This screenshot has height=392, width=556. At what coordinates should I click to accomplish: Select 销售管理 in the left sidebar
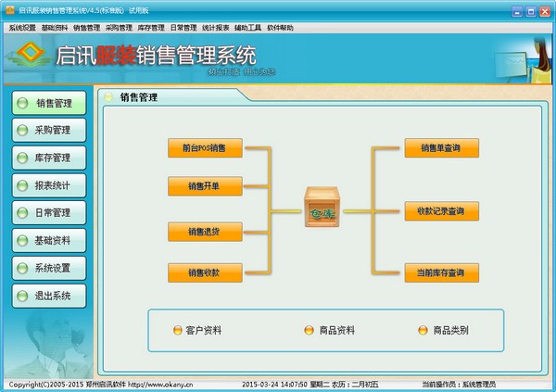tap(49, 103)
